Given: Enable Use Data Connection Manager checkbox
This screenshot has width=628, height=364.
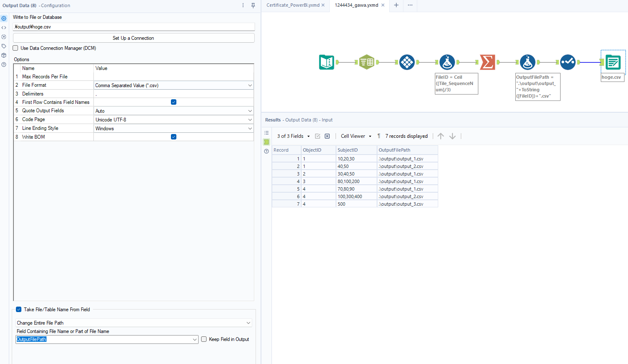Looking at the screenshot, I should [x=16, y=48].
